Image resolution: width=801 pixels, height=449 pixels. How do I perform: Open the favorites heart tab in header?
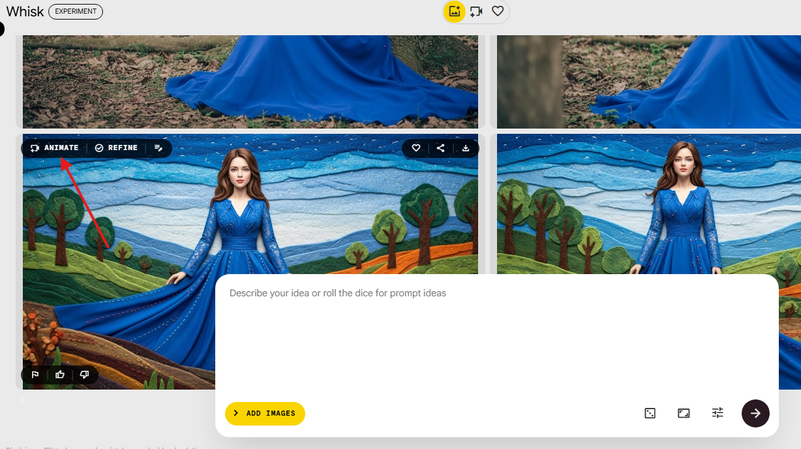(x=498, y=11)
